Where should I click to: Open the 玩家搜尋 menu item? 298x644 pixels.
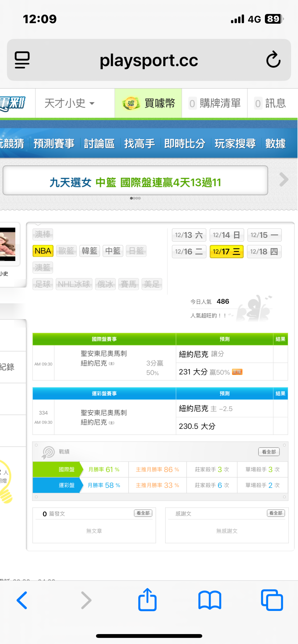pyautogui.click(x=235, y=144)
